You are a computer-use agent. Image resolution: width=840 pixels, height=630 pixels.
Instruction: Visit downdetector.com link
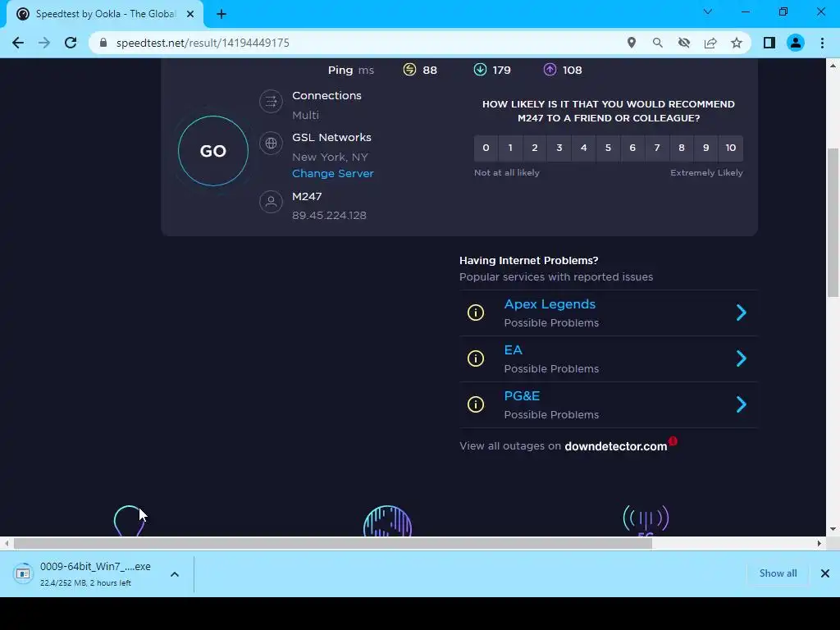pyautogui.click(x=616, y=446)
